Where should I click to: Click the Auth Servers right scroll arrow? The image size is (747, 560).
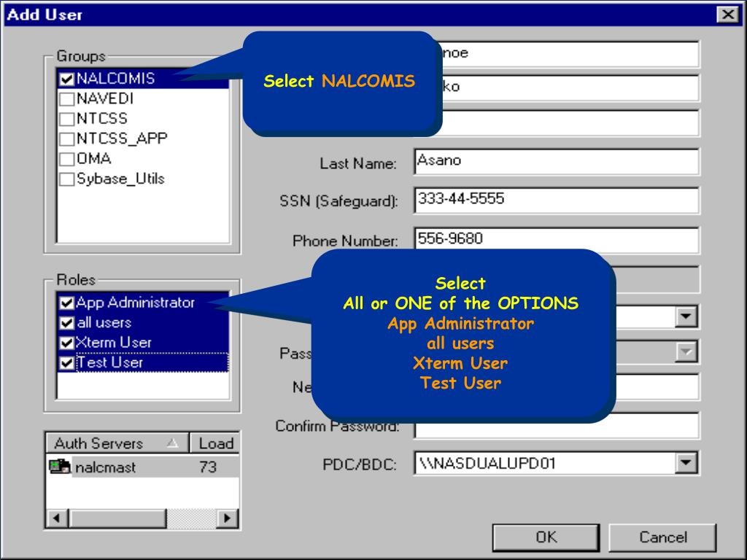click(x=228, y=518)
